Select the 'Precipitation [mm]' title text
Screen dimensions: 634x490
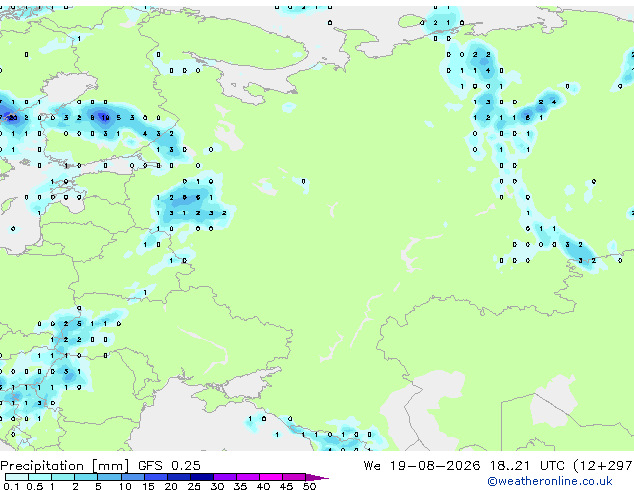tap(65, 466)
